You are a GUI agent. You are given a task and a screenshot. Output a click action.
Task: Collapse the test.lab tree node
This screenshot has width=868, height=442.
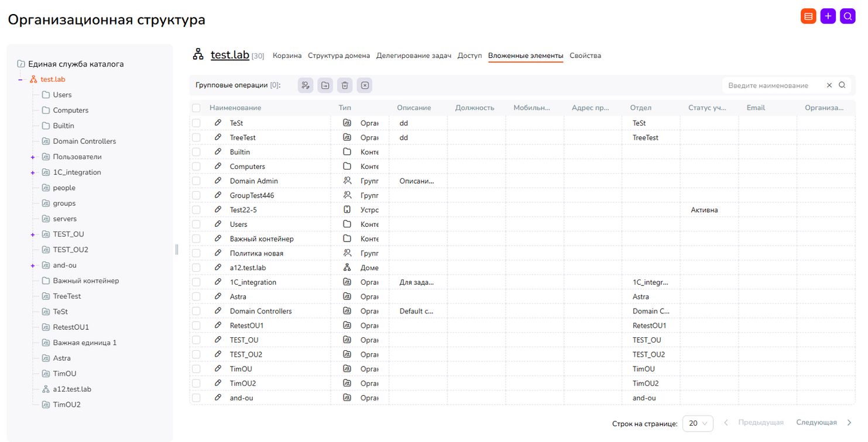pyautogui.click(x=20, y=80)
